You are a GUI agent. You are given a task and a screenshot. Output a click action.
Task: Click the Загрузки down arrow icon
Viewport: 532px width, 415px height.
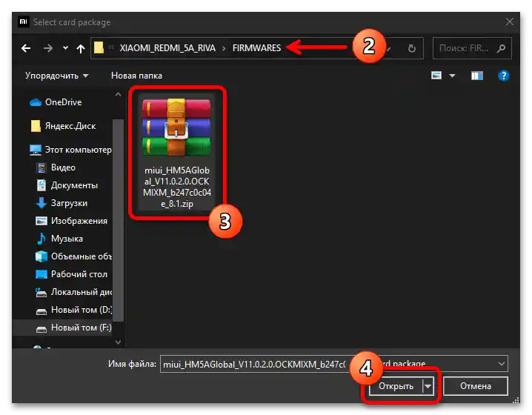point(41,203)
